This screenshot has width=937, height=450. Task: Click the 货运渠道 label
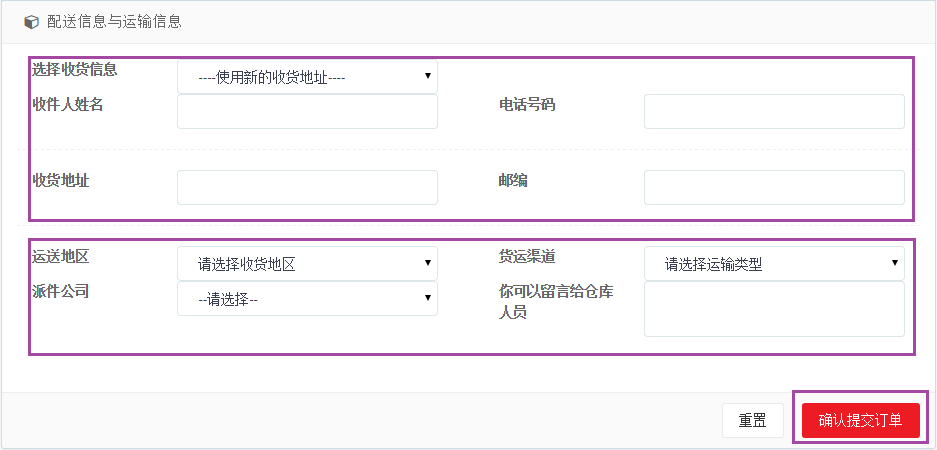[x=527, y=257]
